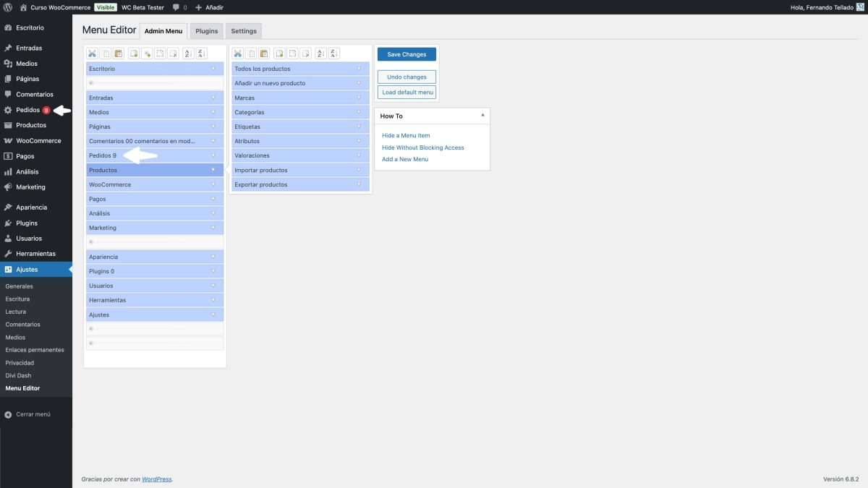Expand the Todos los productos item settings

coord(359,69)
